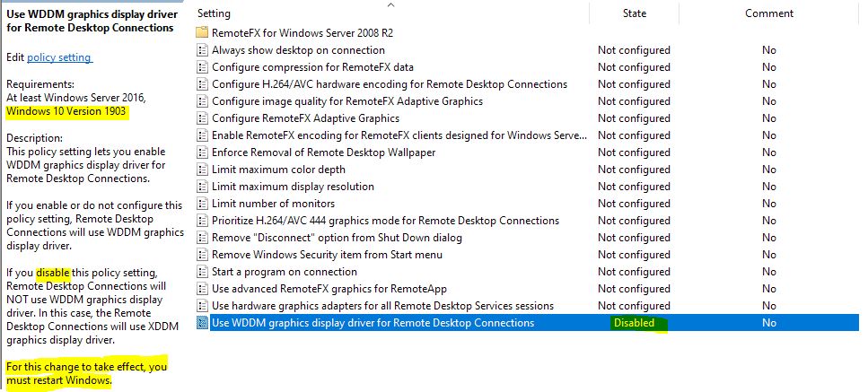Sort list by the Setting column header

[214, 13]
